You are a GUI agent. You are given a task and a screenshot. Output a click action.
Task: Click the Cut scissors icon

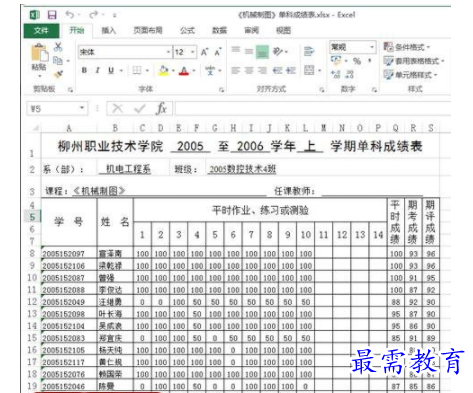(x=58, y=47)
